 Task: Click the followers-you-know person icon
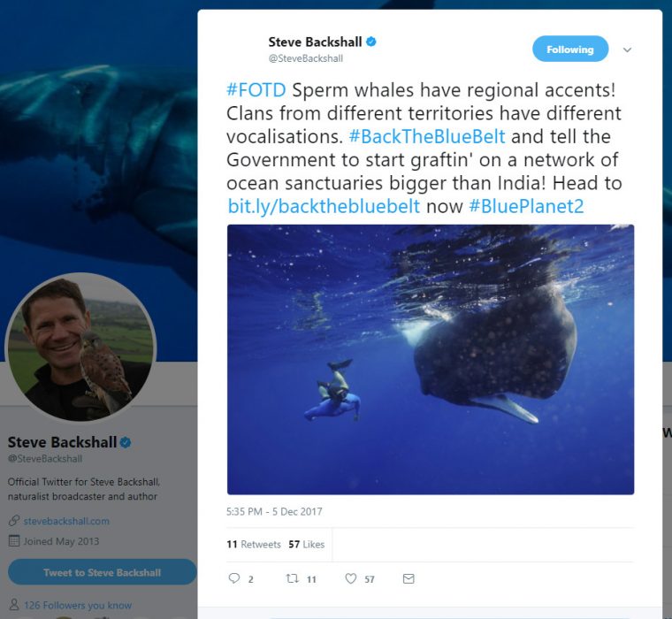click(13, 606)
